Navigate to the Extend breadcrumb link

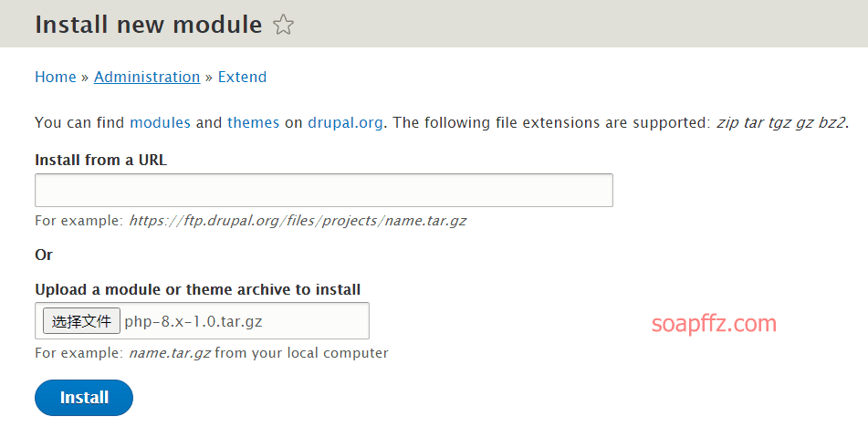point(242,77)
